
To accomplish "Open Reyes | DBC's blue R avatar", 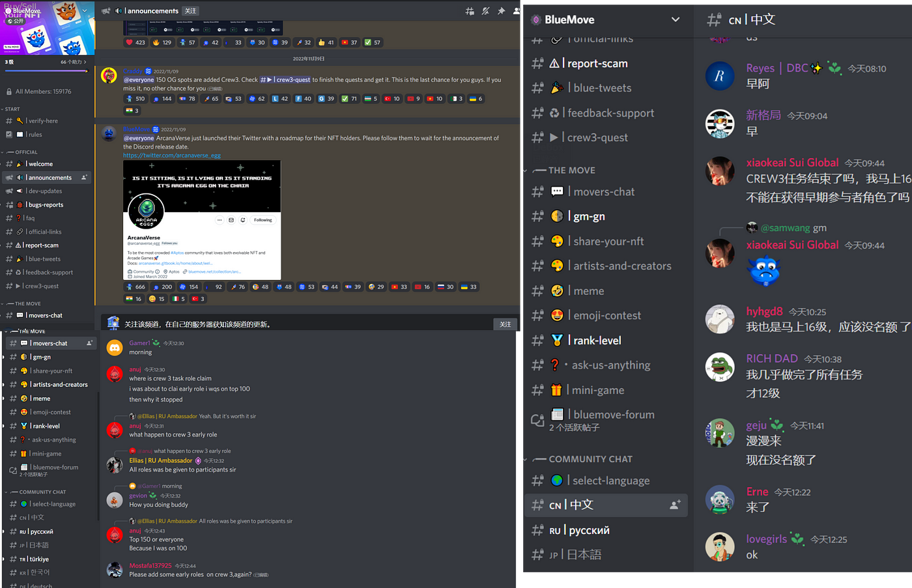I will click(720, 76).
